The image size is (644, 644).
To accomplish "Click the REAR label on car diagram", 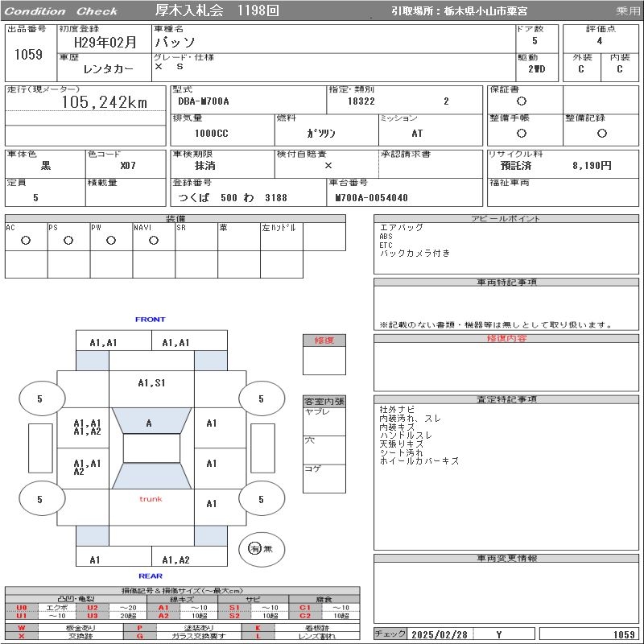I will coord(151,576).
